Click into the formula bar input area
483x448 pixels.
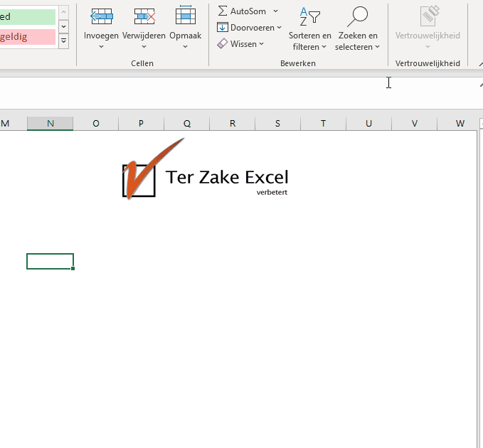pyautogui.click(x=239, y=92)
